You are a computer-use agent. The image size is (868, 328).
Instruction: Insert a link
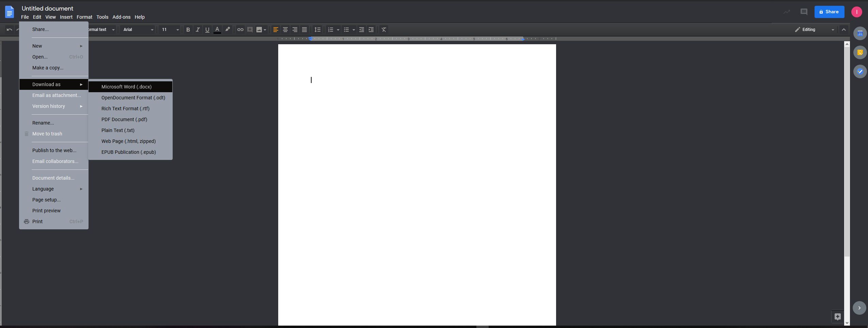(x=240, y=30)
